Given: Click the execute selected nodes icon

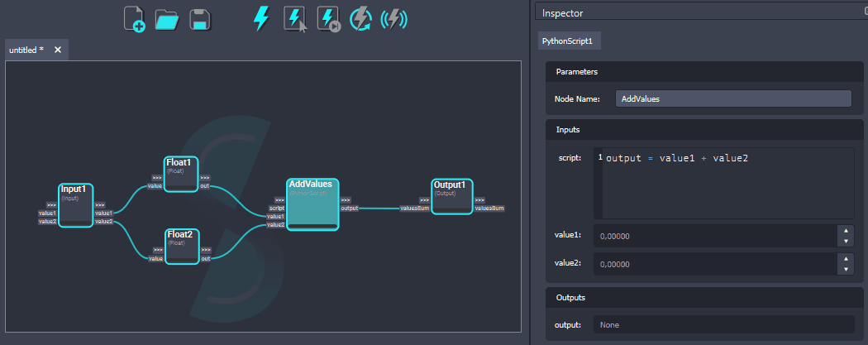Looking at the screenshot, I should click(295, 19).
